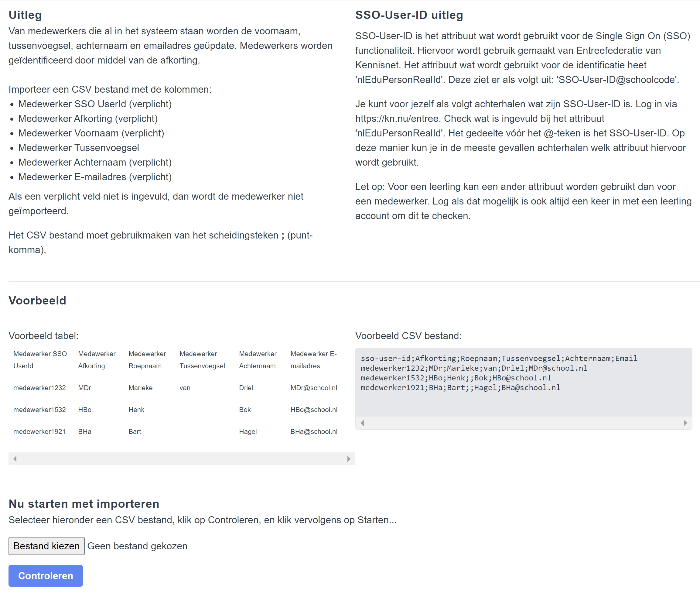This screenshot has height=601, width=700.
Task: Click right arrow of table scrollbar
Action: pos(349,459)
